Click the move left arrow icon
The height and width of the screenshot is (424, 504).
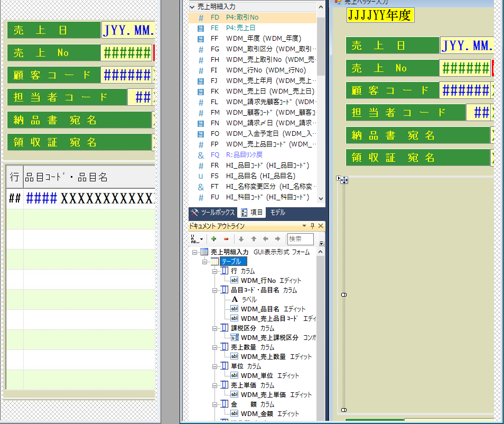(x=266, y=239)
